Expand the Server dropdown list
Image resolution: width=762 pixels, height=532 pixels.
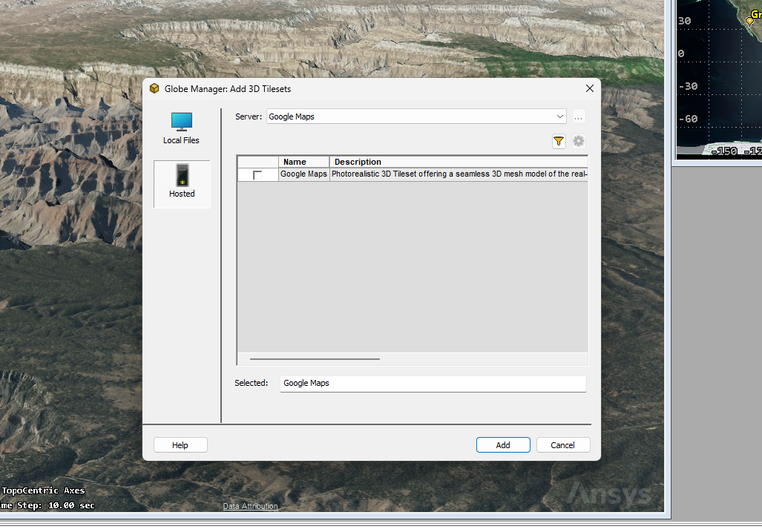pos(560,116)
